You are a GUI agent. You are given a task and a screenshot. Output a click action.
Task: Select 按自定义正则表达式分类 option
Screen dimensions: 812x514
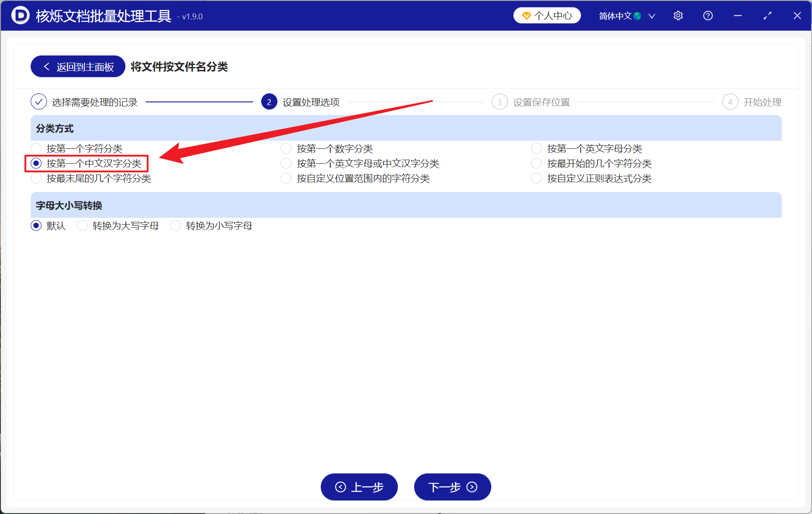coord(536,178)
